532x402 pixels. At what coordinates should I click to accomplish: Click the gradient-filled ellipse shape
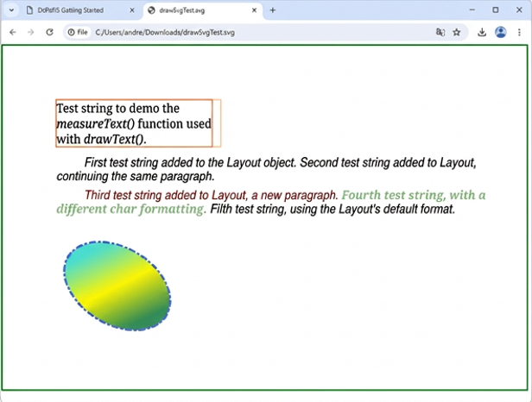(117, 286)
